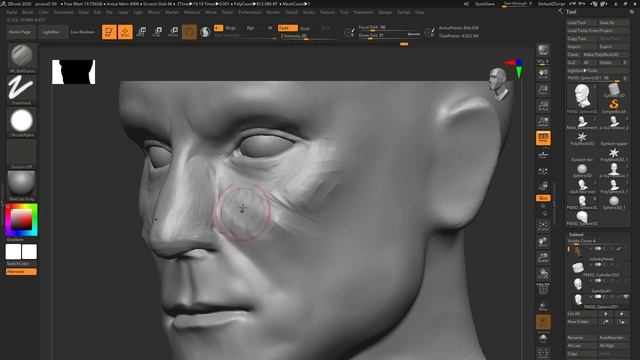Enable Zsub mode
This screenshot has height=360, width=640.
[305, 28]
